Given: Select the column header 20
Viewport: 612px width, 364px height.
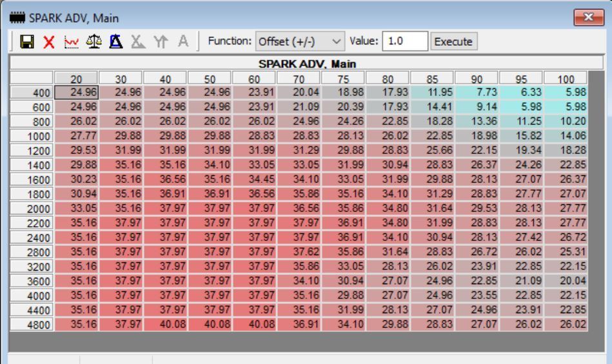Looking at the screenshot, I should (76, 79).
